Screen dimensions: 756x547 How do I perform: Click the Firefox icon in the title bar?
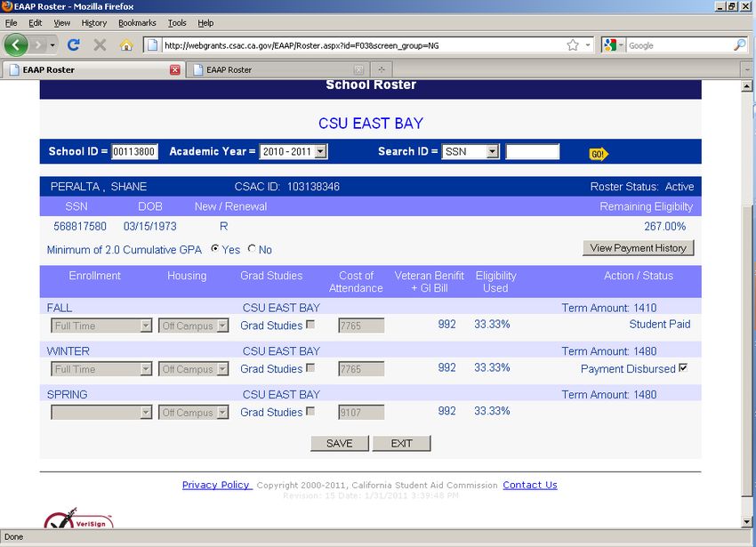point(7,6)
